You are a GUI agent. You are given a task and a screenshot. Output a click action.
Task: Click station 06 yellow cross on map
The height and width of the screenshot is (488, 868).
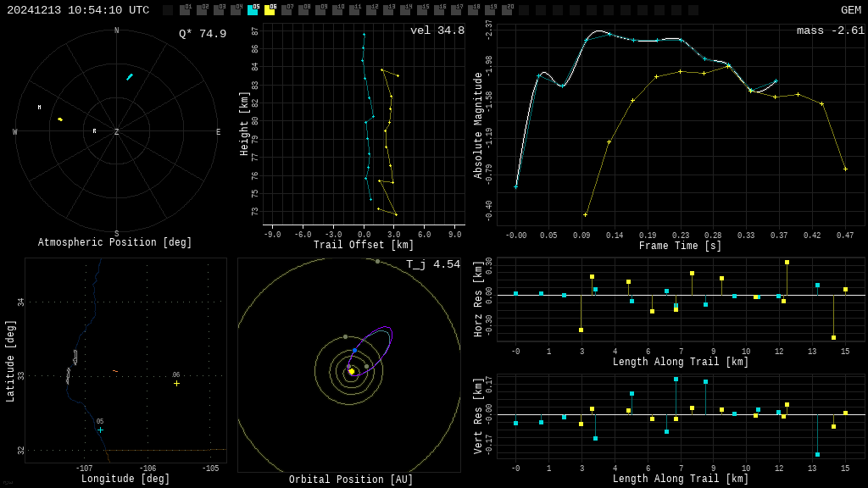tap(176, 384)
